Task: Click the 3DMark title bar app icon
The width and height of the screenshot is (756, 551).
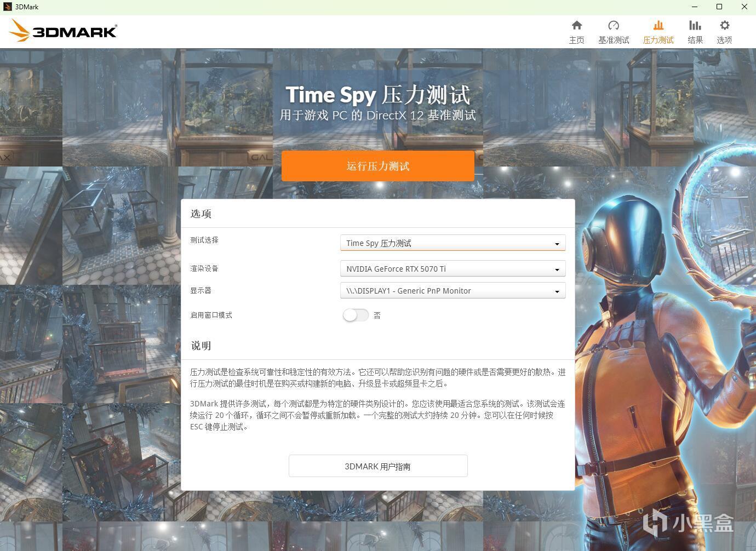Action: [x=7, y=7]
